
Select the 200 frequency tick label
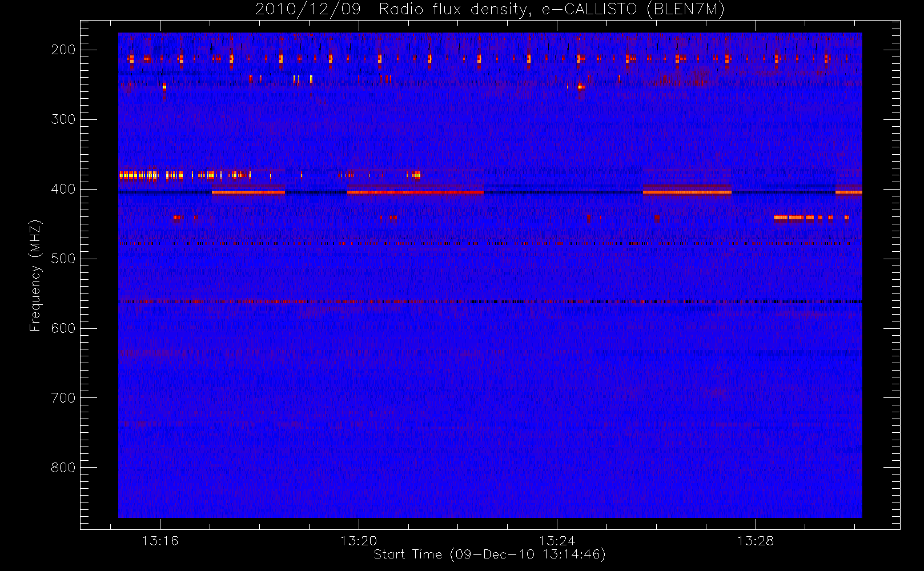(x=63, y=50)
